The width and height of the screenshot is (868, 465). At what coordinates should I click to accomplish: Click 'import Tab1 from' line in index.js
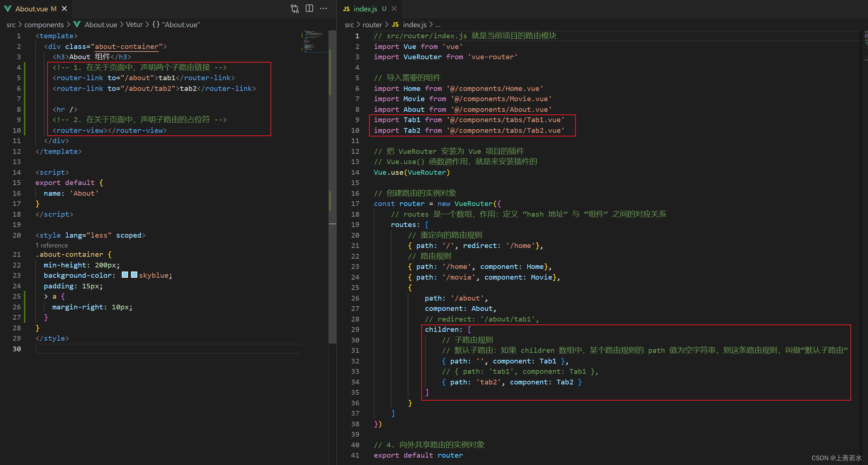(469, 120)
